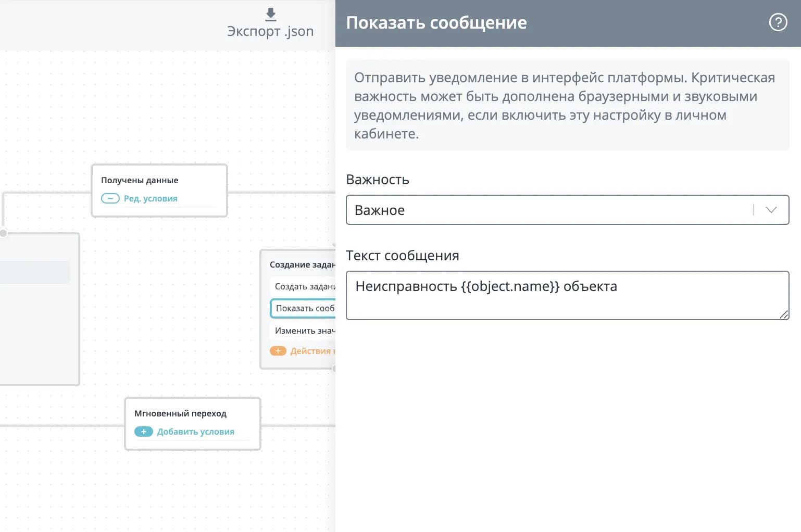Select the Создать задание action item

pos(303,286)
